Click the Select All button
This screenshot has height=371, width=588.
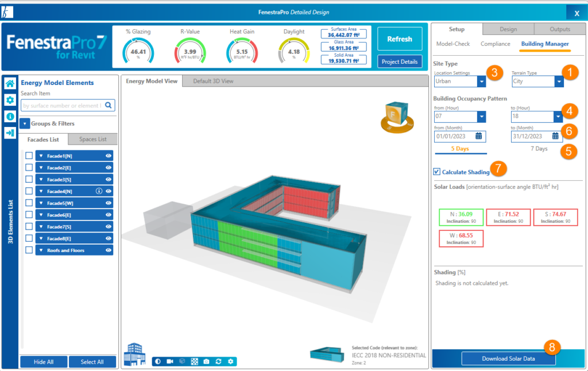92,362
